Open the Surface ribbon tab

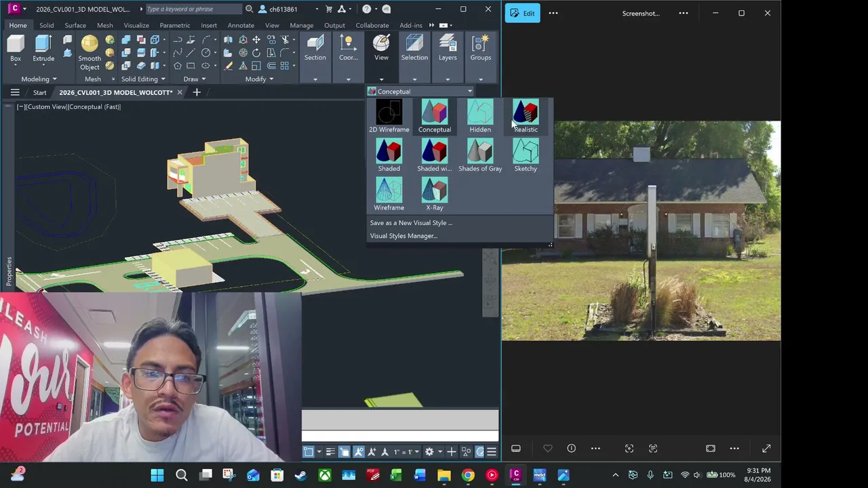point(75,26)
